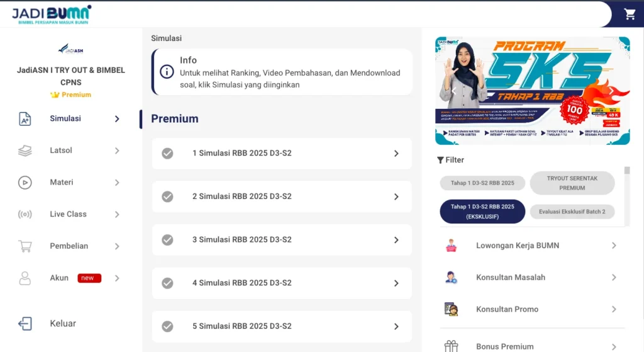Click the filter list scrollbar thumb
Screen dimensions: 644x352
627,170
